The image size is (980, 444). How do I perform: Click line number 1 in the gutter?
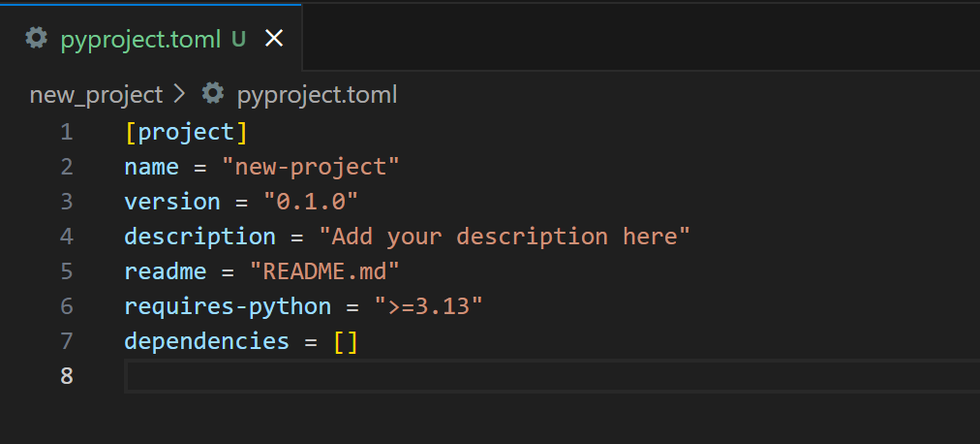(x=67, y=133)
